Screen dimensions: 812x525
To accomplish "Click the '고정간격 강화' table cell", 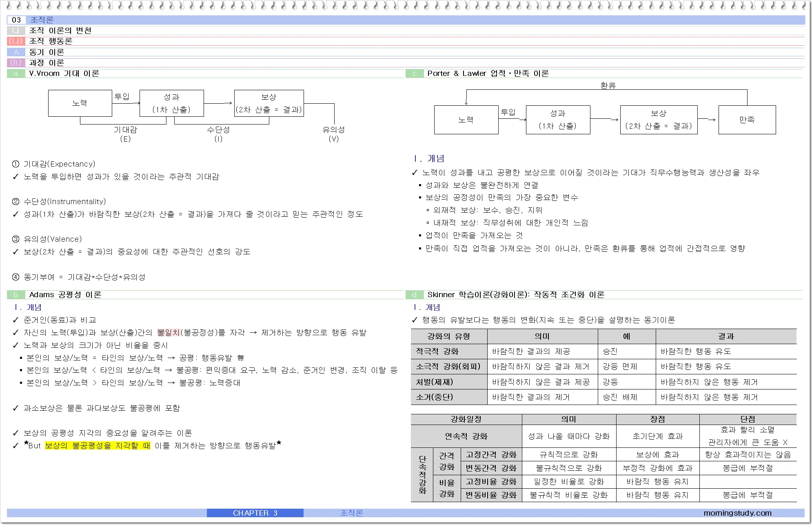I will point(491,455).
